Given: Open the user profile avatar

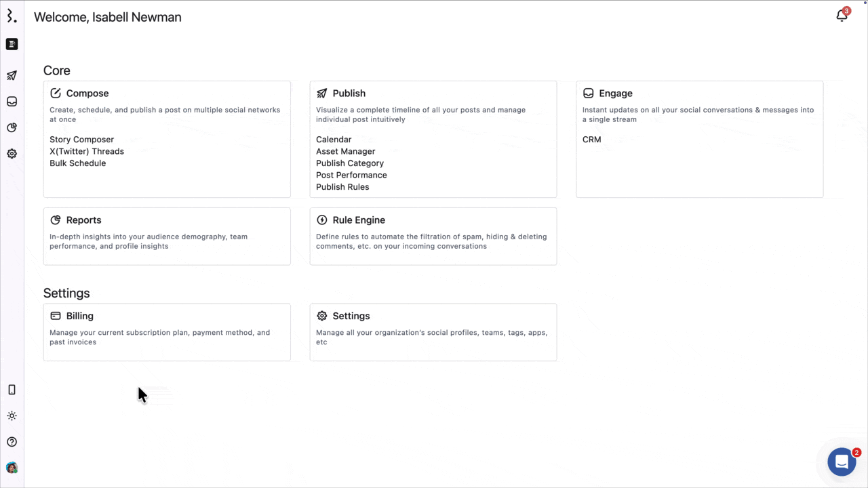Looking at the screenshot, I should pyautogui.click(x=12, y=468).
